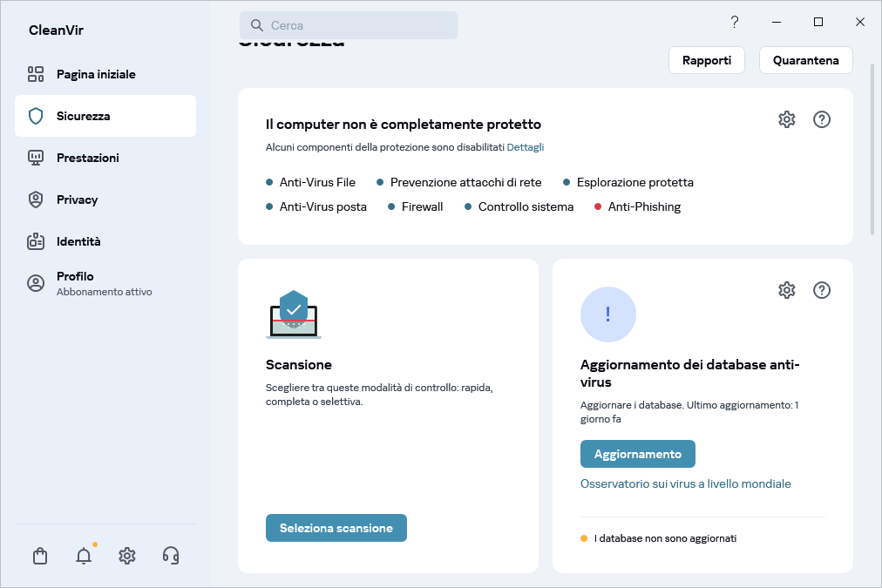Click the Dettagli link
The image size is (882, 588).
tap(526, 147)
